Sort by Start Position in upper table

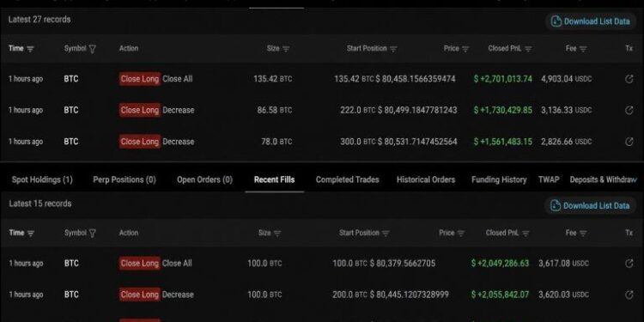(x=393, y=49)
